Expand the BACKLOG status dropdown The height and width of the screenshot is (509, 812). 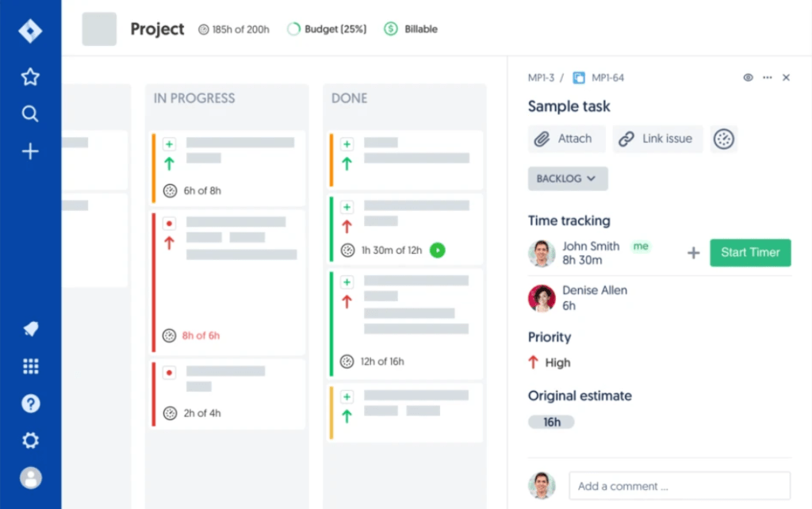[x=567, y=178]
